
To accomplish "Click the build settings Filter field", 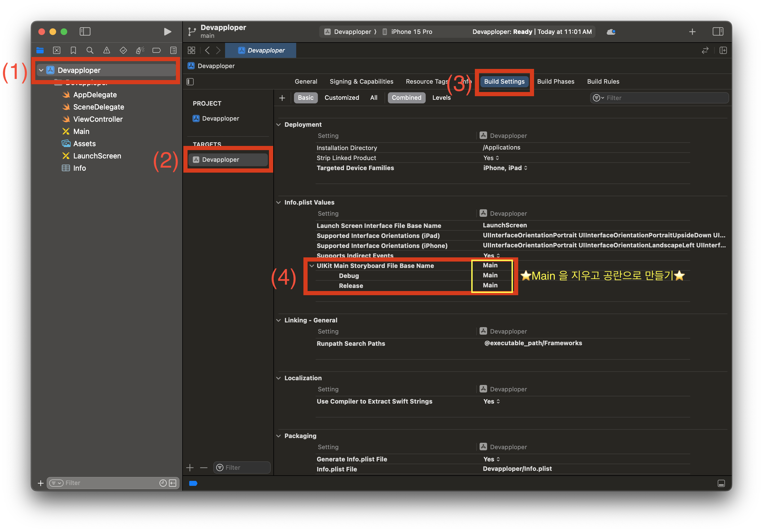I will click(659, 98).
